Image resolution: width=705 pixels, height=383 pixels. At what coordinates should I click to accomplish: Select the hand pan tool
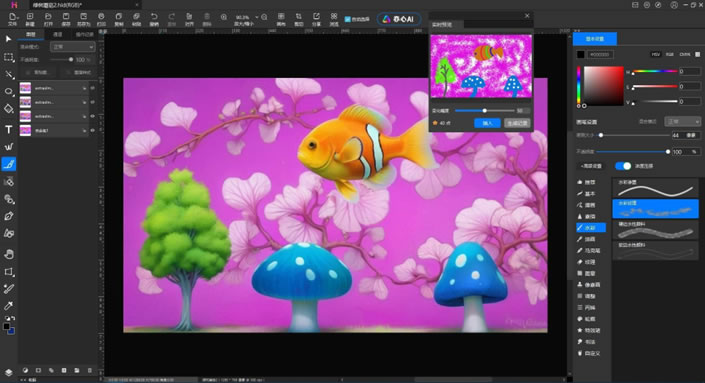[x=9, y=254]
